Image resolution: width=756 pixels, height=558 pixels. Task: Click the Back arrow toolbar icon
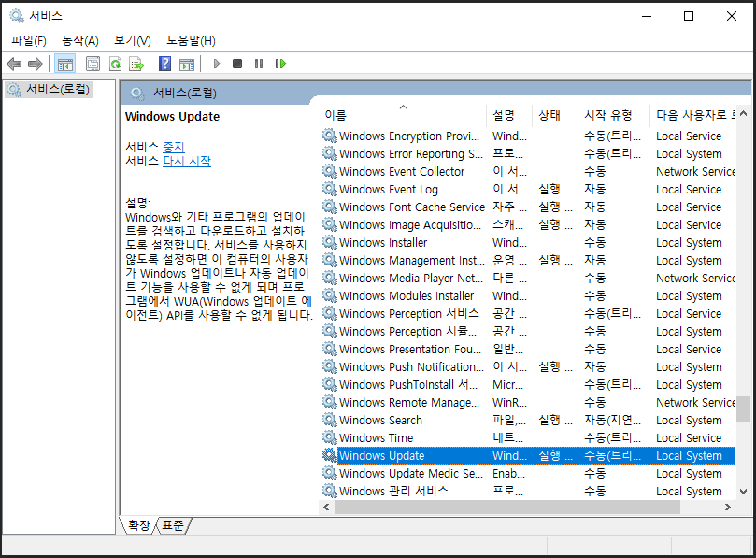click(14, 64)
